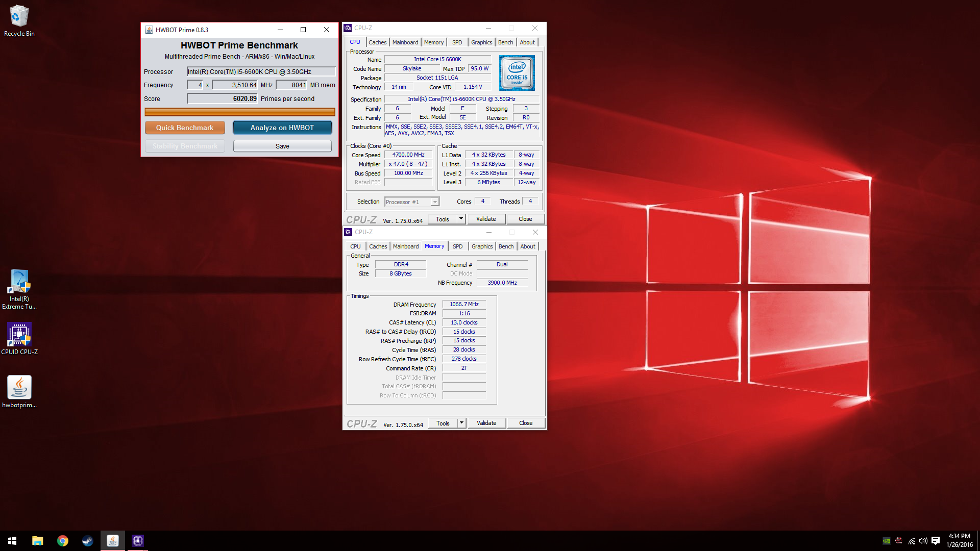Click the Multiplier x 47.0 value
980x551 pixels.
pos(408,164)
